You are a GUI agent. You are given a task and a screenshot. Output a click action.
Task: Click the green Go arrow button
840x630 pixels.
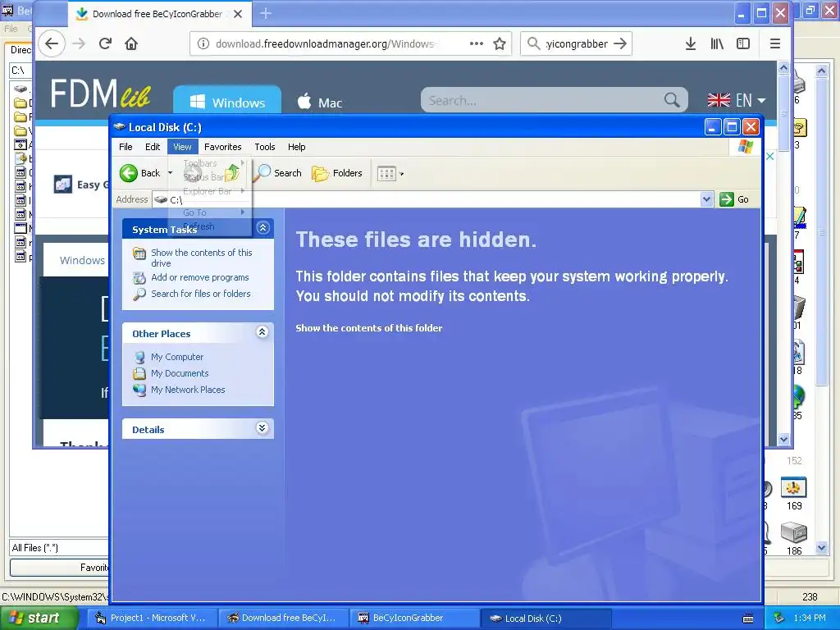(x=727, y=199)
